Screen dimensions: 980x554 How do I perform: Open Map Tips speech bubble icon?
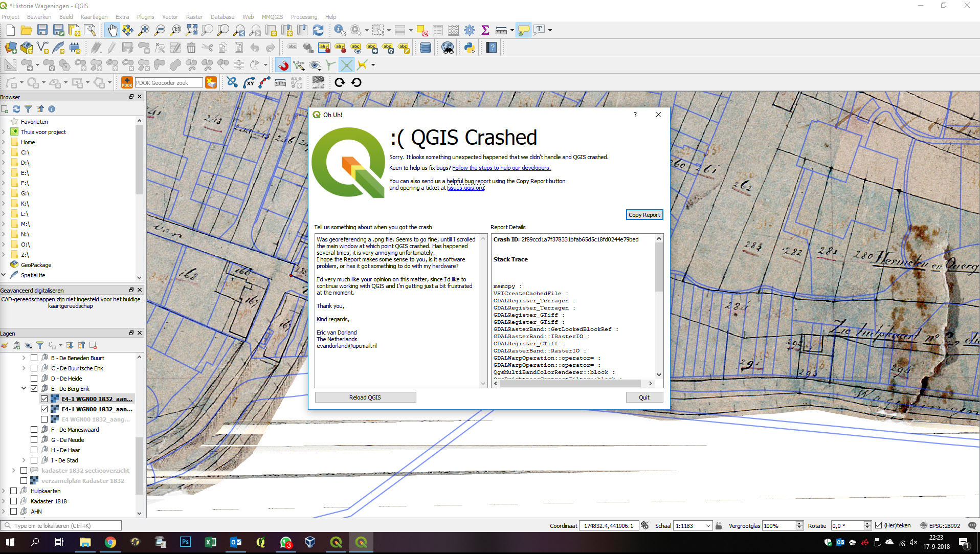523,30
